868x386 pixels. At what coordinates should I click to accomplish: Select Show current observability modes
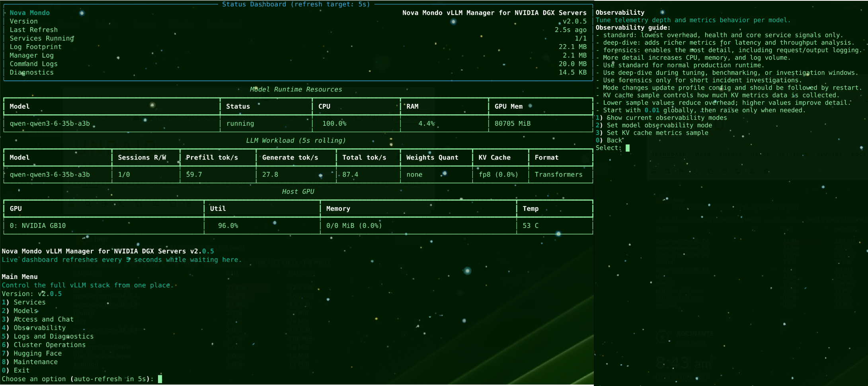pyautogui.click(x=661, y=118)
